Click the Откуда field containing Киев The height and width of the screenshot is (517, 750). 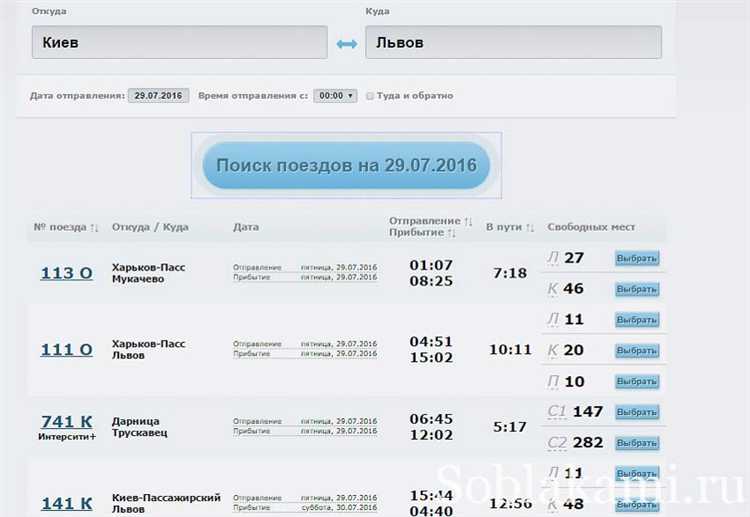[x=179, y=43]
